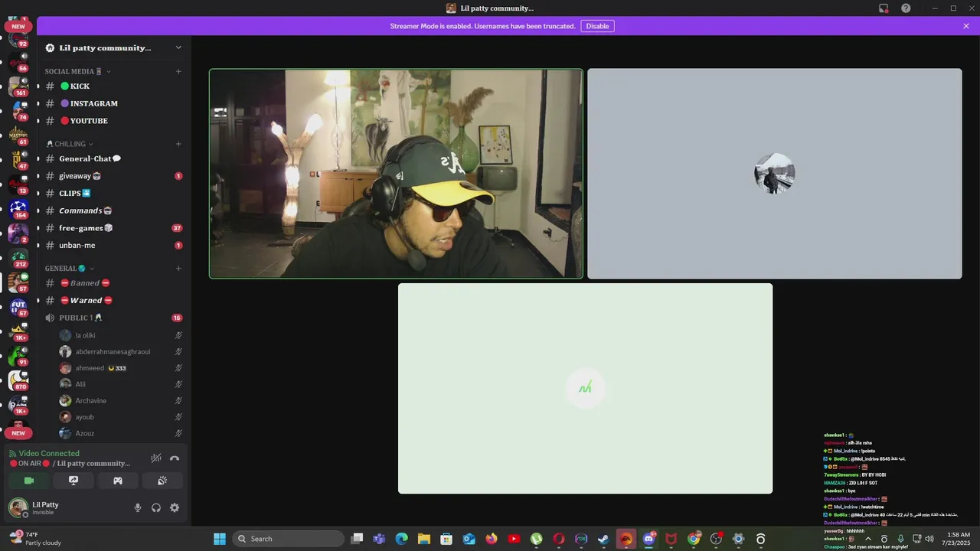Open the Commands channel

pos(113,210)
